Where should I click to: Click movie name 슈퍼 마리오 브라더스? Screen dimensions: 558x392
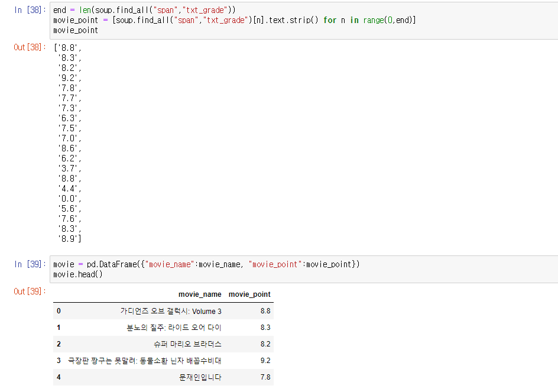click(187, 344)
